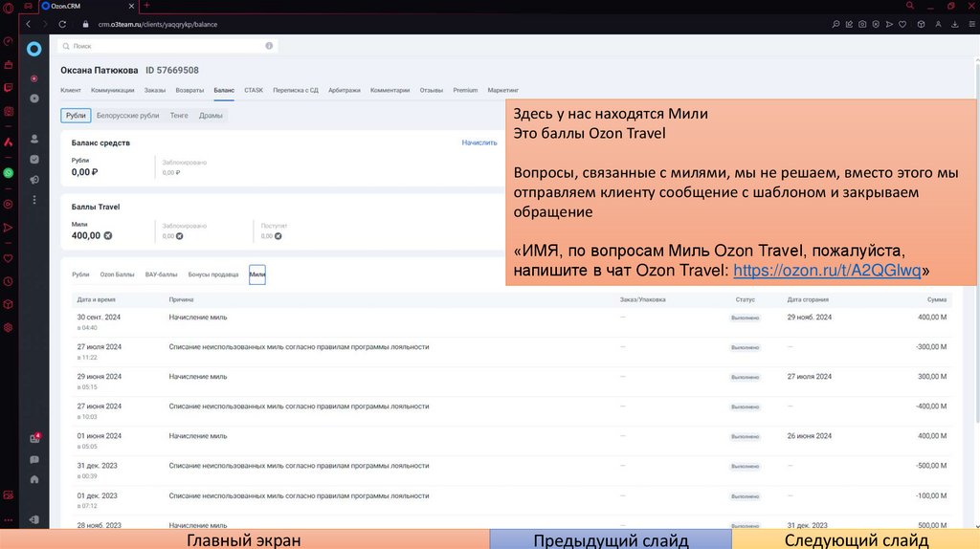This screenshot has height=549, width=980.
Task: Show Ozon Баллы history sub-tab
Action: [117, 274]
